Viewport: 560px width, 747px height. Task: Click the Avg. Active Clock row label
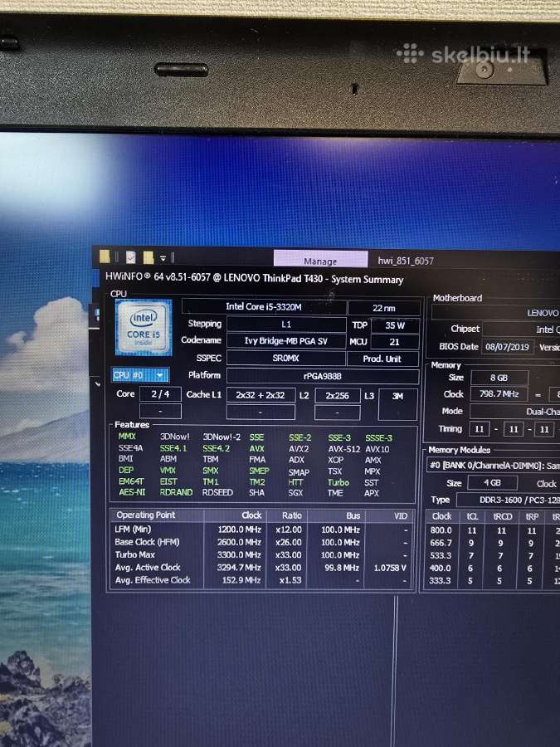coord(148,568)
